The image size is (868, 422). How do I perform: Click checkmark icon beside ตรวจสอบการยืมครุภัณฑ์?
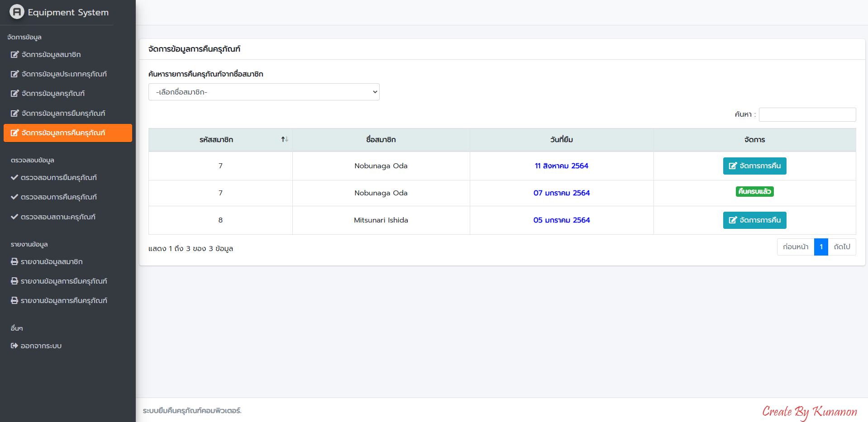point(14,178)
